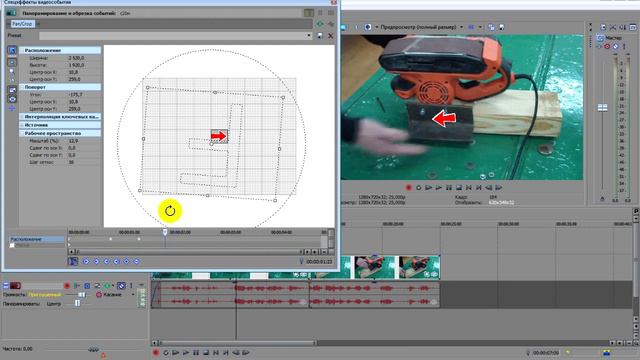Jump to the last keyframe
This screenshot has height=360, width=640.
pos(116,261)
